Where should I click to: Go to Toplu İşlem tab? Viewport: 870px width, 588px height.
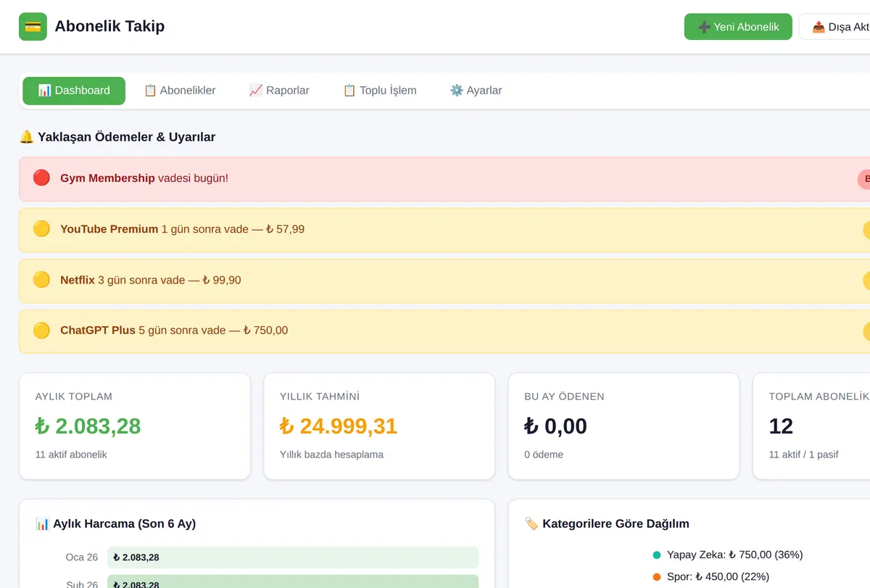point(380,91)
